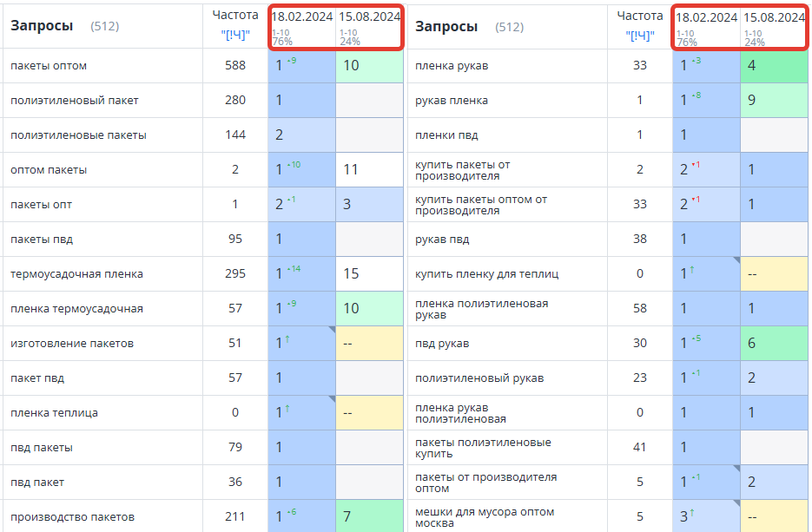Select the query "пакеты оптом"
The width and height of the screenshot is (812, 532).
coord(49,66)
